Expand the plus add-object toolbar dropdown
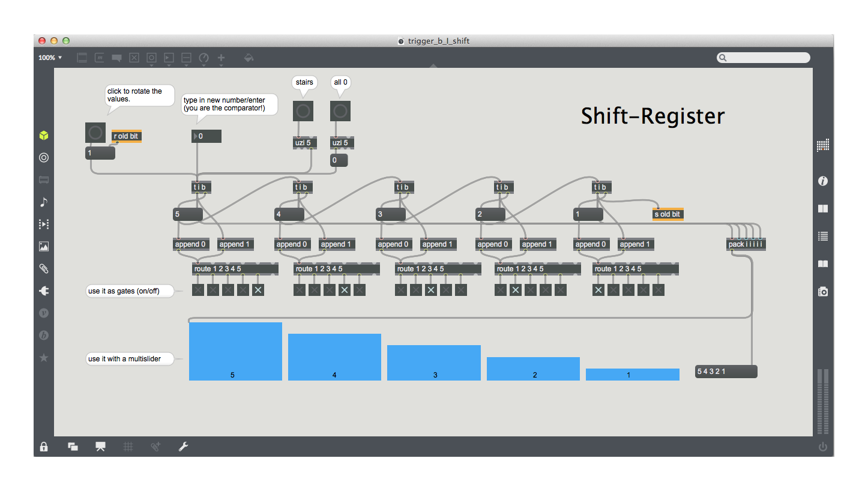 [221, 58]
